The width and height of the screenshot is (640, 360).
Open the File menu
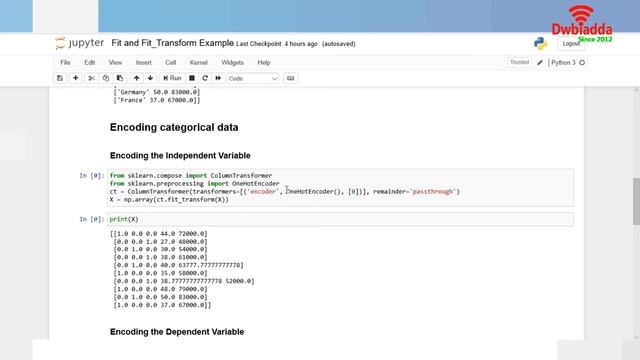(x=65, y=62)
